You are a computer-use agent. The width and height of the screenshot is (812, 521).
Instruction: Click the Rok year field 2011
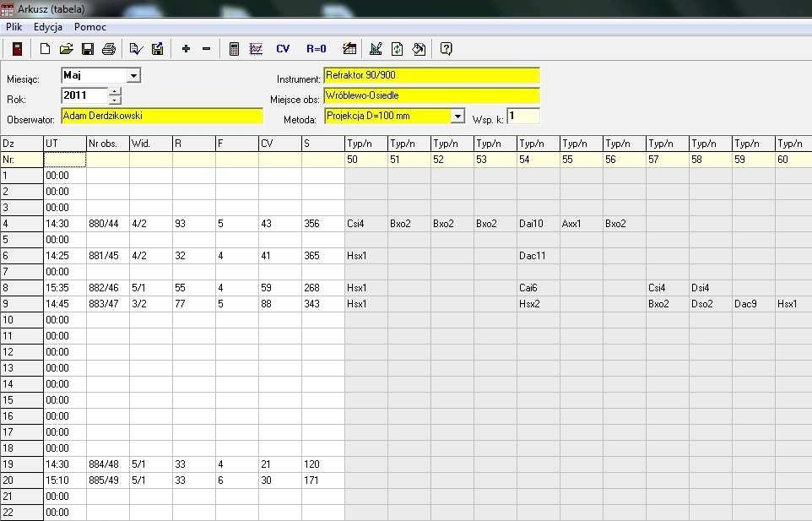click(85, 95)
